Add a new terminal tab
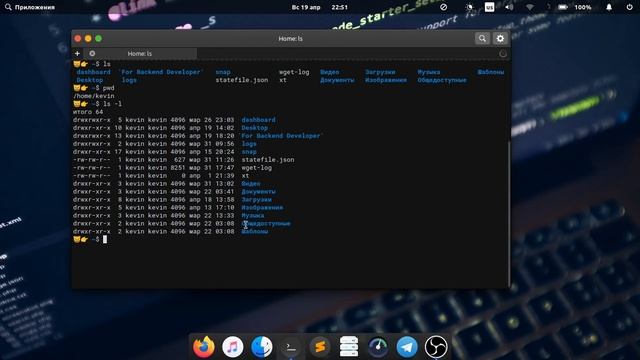The image size is (640, 360). coord(77,53)
